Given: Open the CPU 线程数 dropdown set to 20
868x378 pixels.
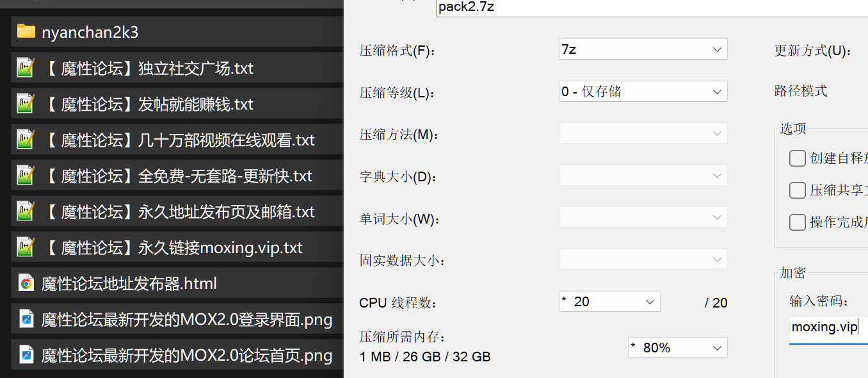Looking at the screenshot, I should 609,302.
